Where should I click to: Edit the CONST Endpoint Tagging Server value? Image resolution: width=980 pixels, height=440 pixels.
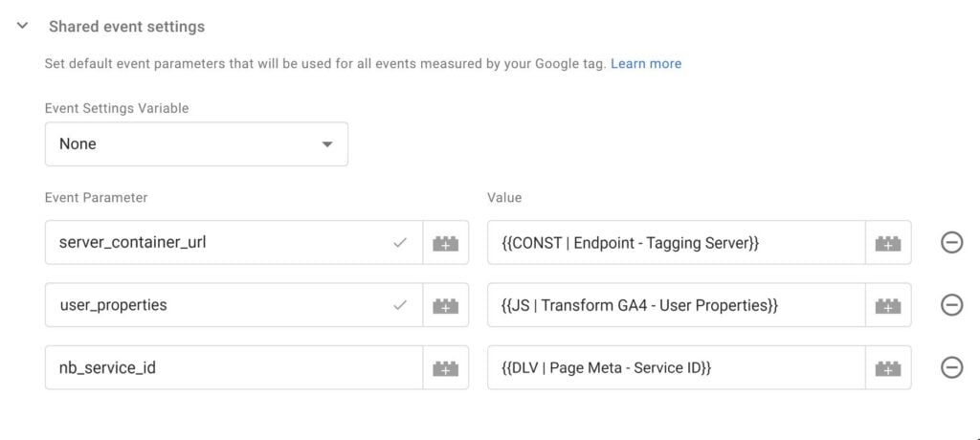677,243
